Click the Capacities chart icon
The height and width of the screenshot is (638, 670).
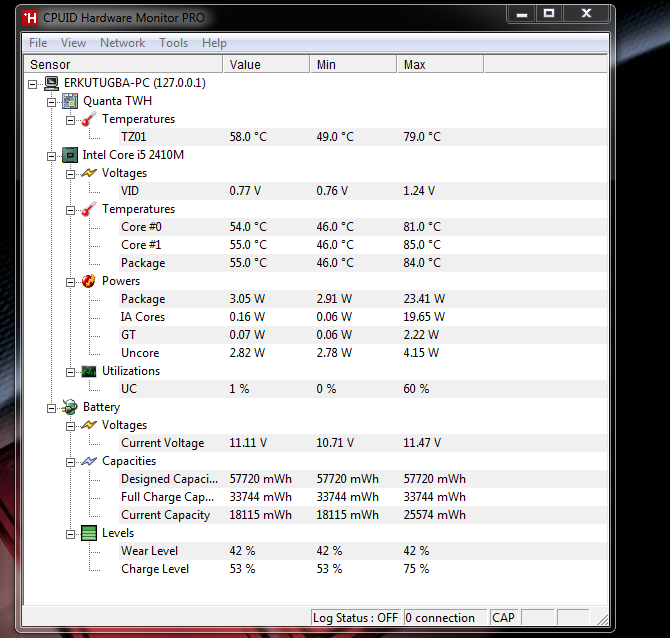pyautogui.click(x=89, y=462)
